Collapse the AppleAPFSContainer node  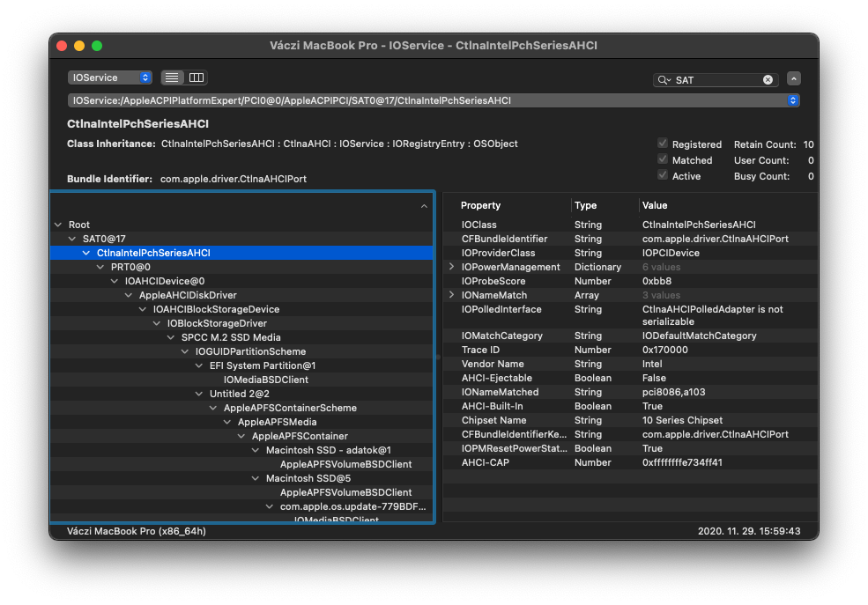[x=241, y=436]
